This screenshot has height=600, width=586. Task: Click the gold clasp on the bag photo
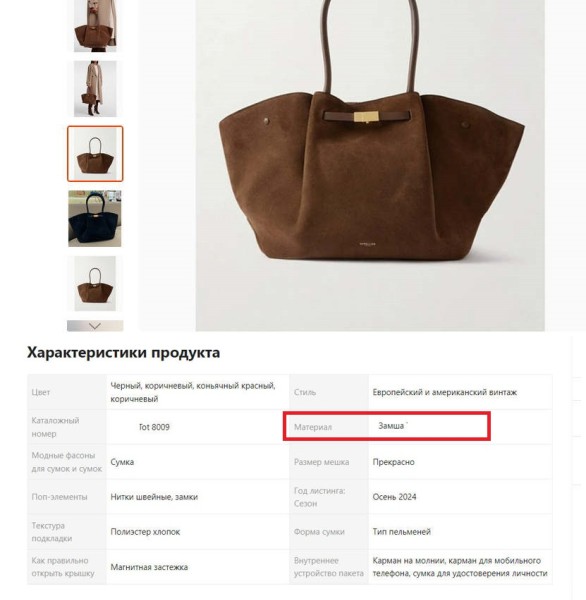pyautogui.click(x=366, y=117)
